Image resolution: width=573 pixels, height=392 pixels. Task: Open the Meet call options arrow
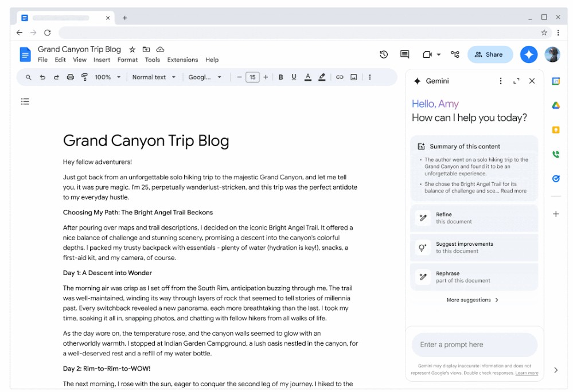(x=439, y=55)
